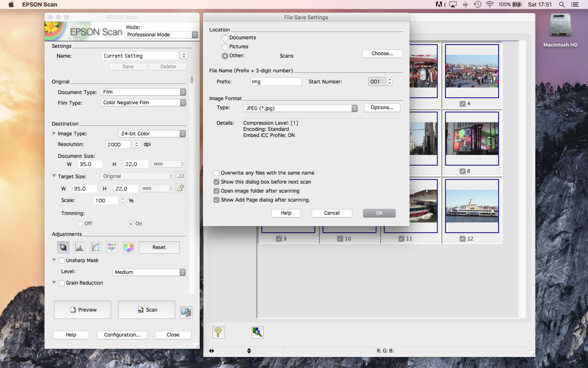
Task: Open the Color Palette wheel icon
Action: [128, 247]
